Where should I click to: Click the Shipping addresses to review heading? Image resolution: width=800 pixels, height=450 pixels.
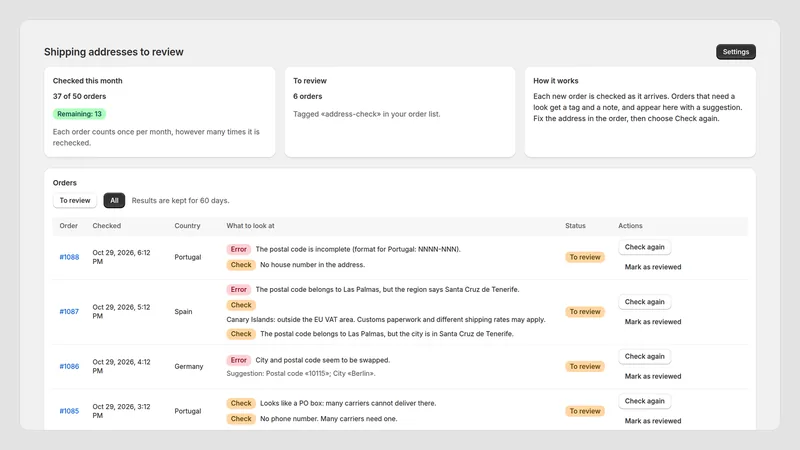coord(114,52)
